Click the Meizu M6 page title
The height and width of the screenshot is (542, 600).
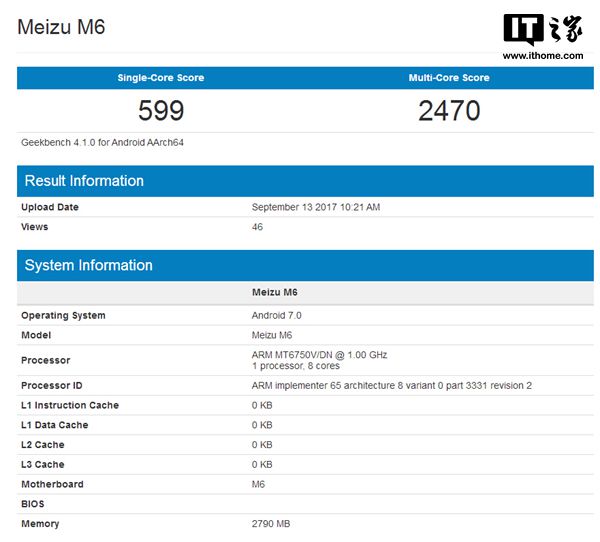click(x=61, y=27)
